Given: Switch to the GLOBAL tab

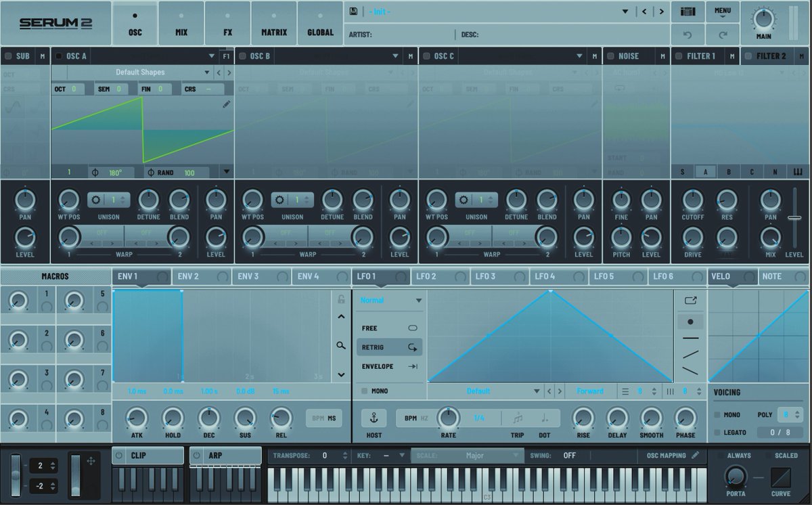Looking at the screenshot, I should (x=320, y=24).
